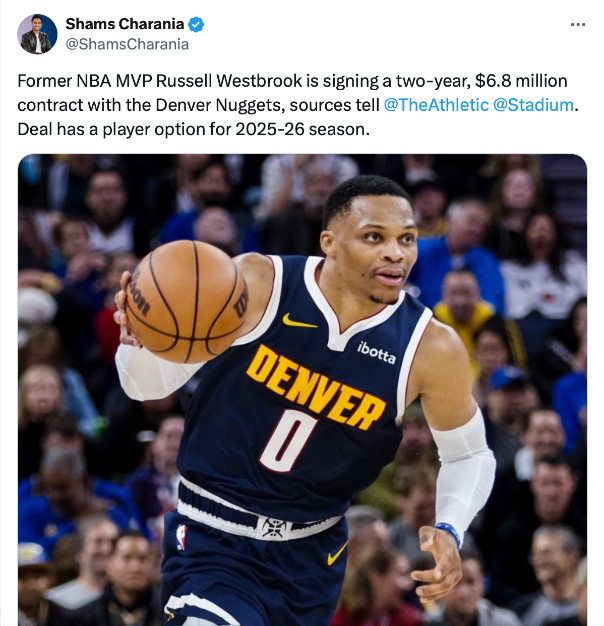
Task: Click the yellow Nike swoosh on jersey
Action: click(299, 321)
